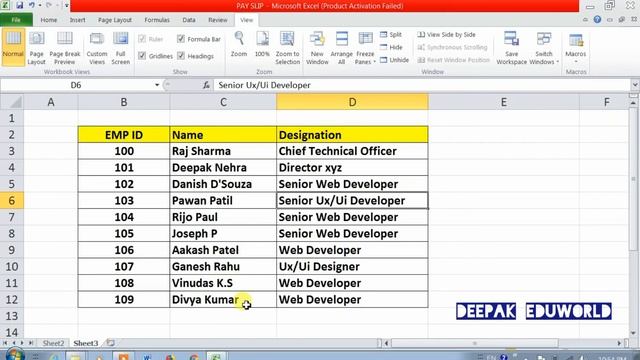Select the 'EMP ID' header cell
640x360 pixels.
[x=124, y=135]
